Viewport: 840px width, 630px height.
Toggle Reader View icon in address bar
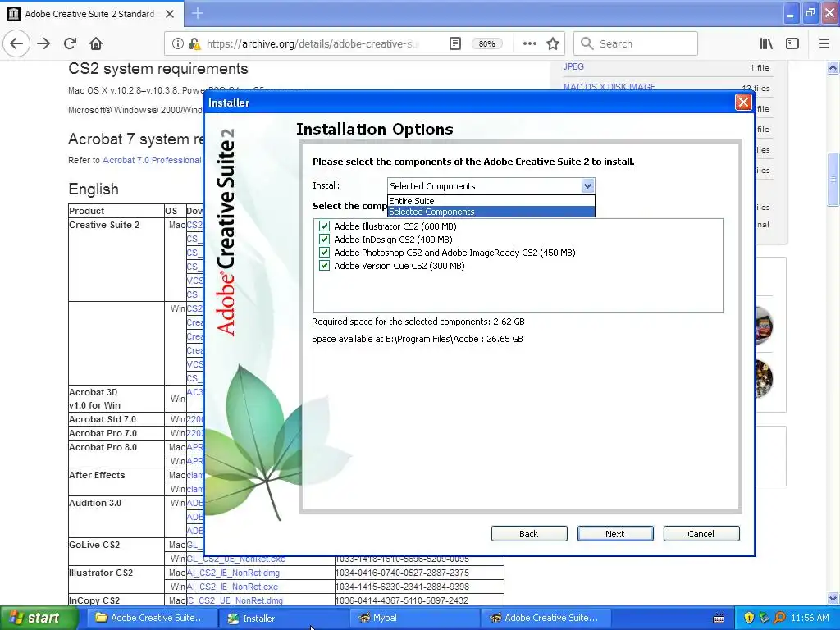(454, 44)
